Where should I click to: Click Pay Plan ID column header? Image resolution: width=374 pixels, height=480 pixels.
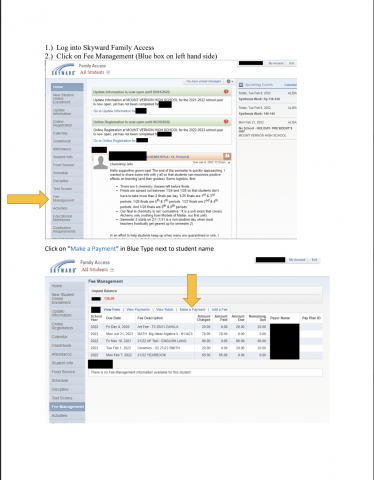pos(311,318)
